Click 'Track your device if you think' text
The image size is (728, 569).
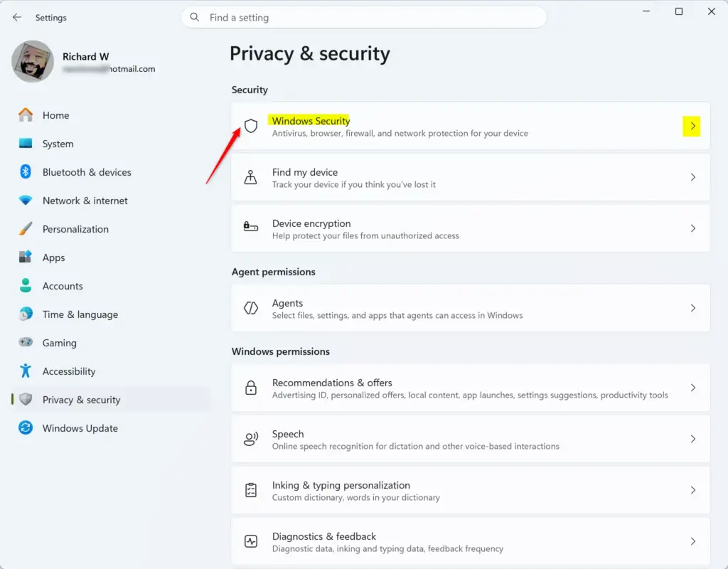pos(354,184)
